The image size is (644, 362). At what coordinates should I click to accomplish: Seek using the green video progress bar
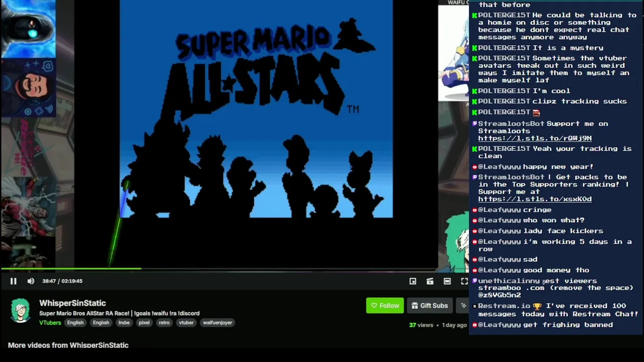[234, 269]
